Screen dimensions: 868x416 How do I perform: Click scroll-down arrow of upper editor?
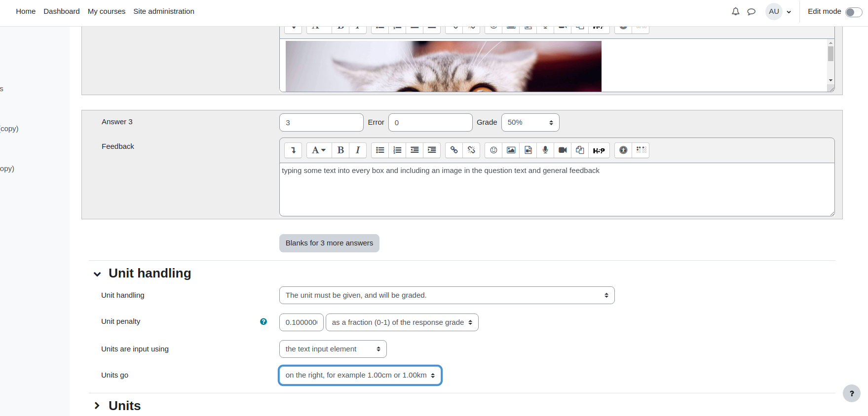831,80
